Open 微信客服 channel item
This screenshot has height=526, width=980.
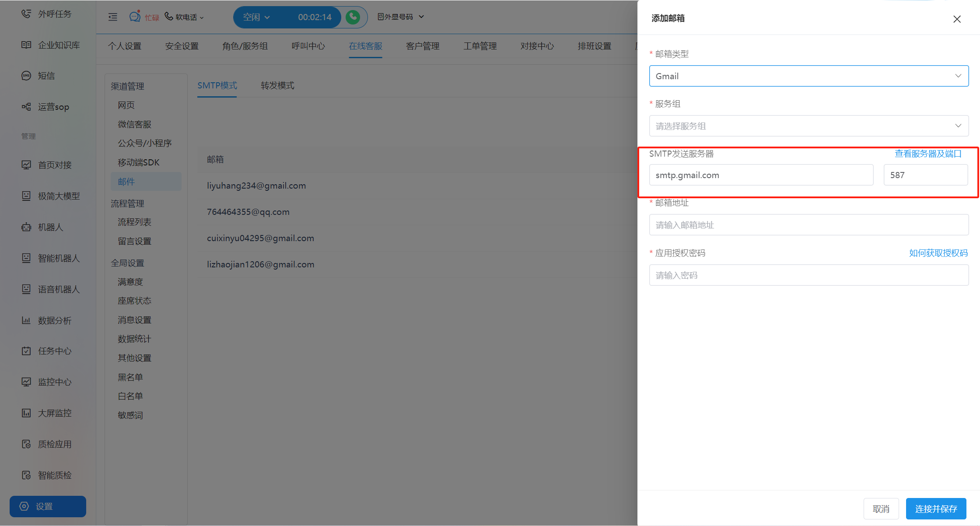(x=134, y=124)
